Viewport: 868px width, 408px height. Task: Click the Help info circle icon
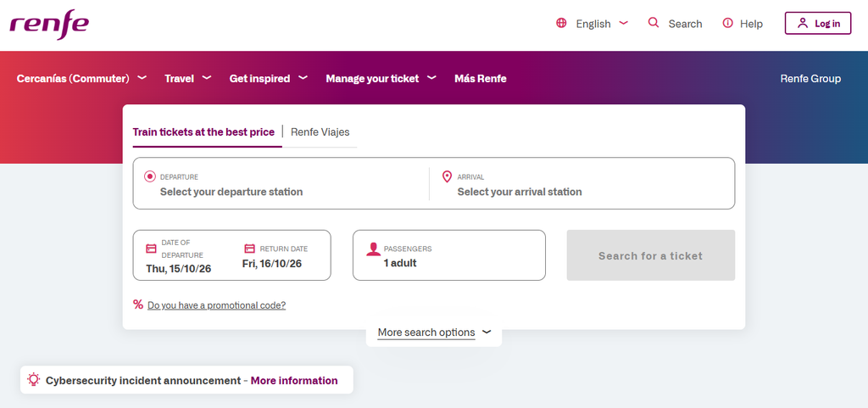[x=728, y=23]
